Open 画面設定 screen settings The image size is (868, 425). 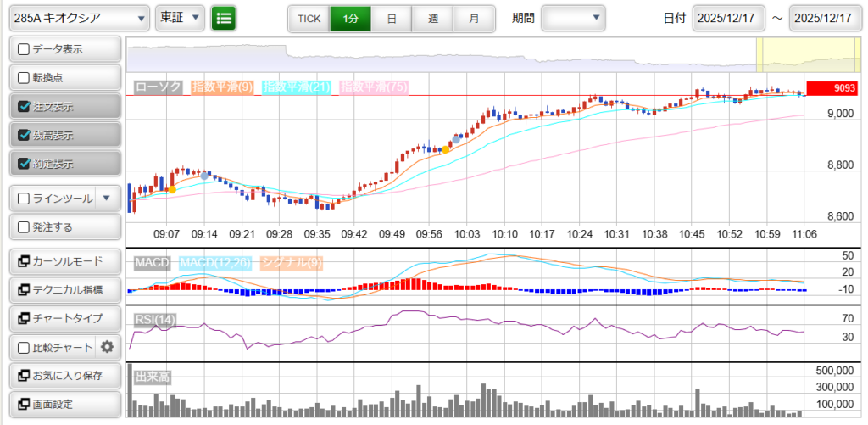64,404
